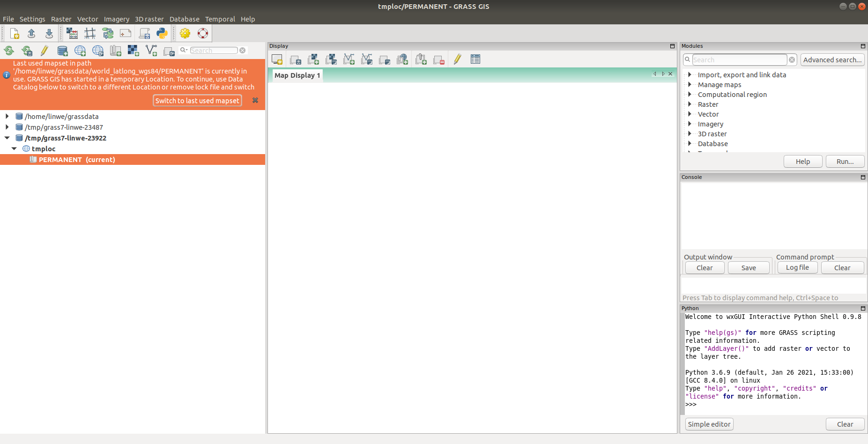Image resolution: width=868 pixels, height=444 pixels.
Task: Collapse the /tmp/grass7-linwe-23922 database node
Action: pyautogui.click(x=7, y=138)
